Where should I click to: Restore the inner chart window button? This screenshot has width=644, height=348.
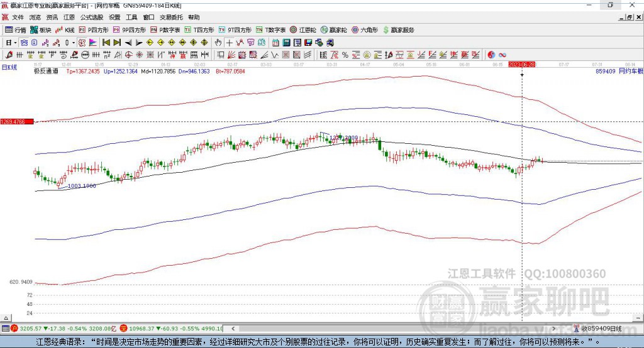pyautogui.click(x=630, y=17)
